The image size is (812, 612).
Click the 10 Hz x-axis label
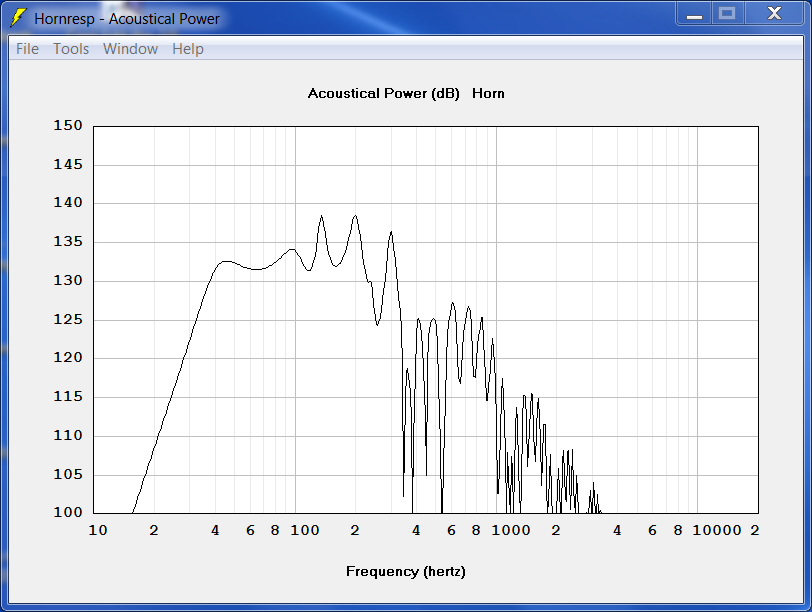pos(98,530)
